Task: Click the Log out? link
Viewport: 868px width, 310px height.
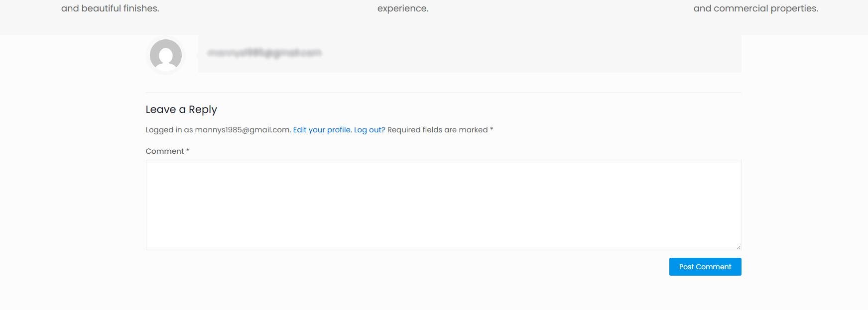Action: click(x=370, y=130)
